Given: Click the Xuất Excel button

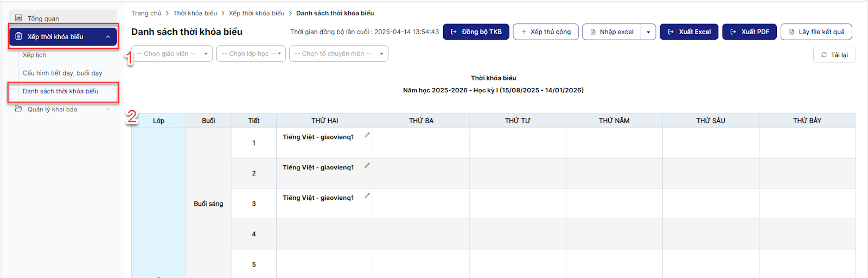Looking at the screenshot, I should pos(689,32).
